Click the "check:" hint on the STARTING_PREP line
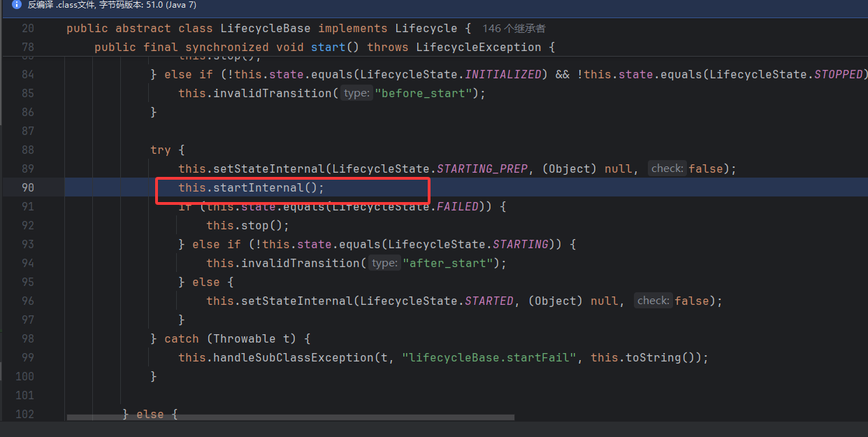This screenshot has height=437, width=868. pos(667,169)
